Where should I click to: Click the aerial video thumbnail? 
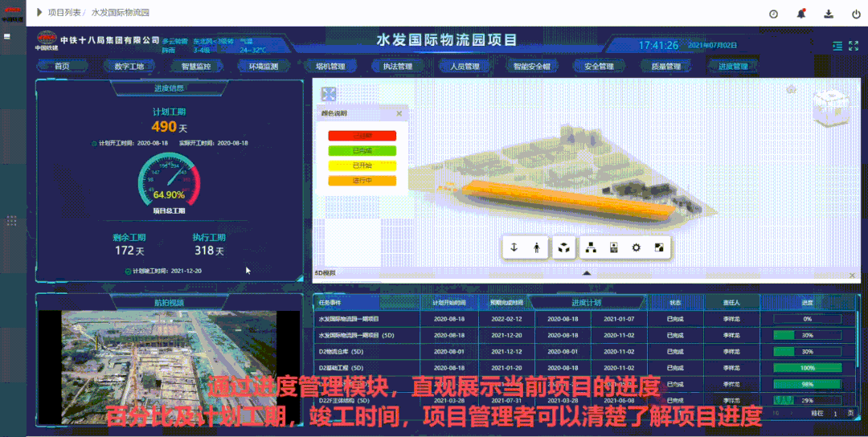169,367
